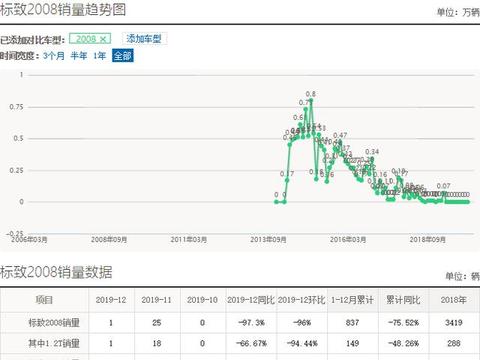Screen dimensions: 480x360
Task: Click the 2019-10 column header
Action: [x=202, y=300]
